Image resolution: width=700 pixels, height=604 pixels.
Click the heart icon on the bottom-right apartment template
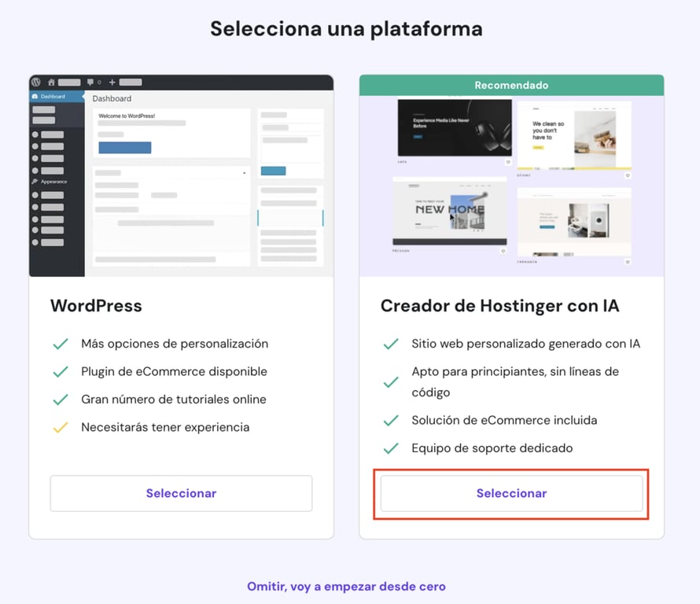tap(628, 261)
